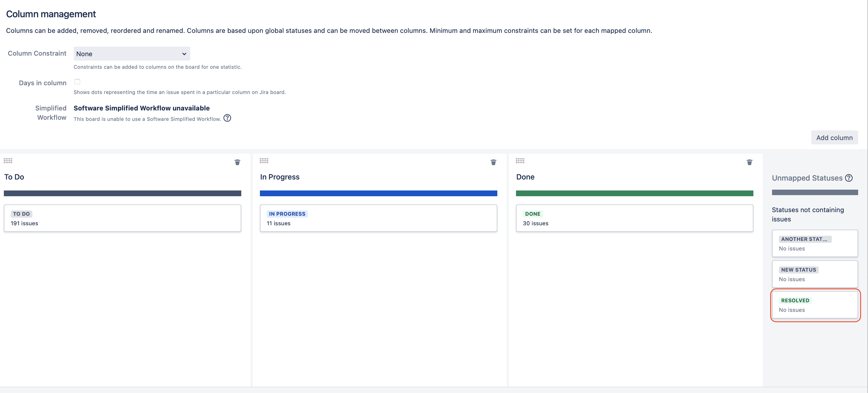Select the RESOLVED unmapped status card
The height and width of the screenshot is (393, 868).
coord(815,305)
